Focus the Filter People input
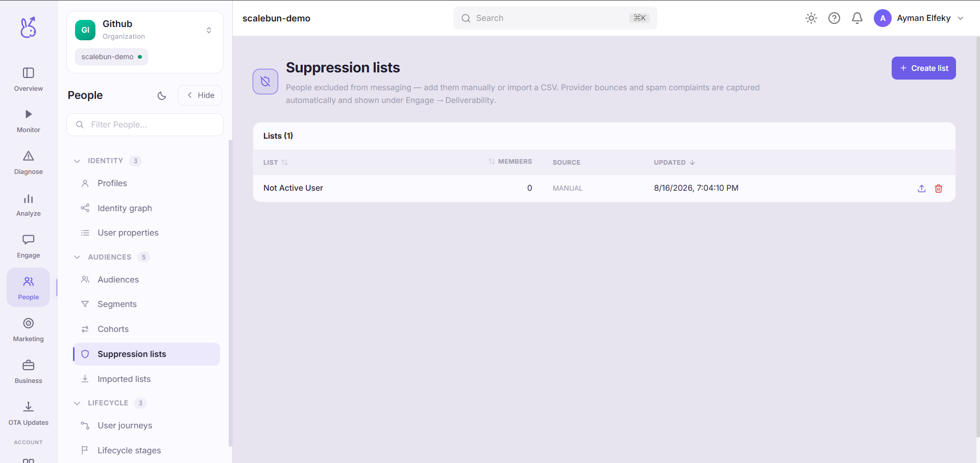Image resolution: width=980 pixels, height=463 pixels. tap(145, 125)
